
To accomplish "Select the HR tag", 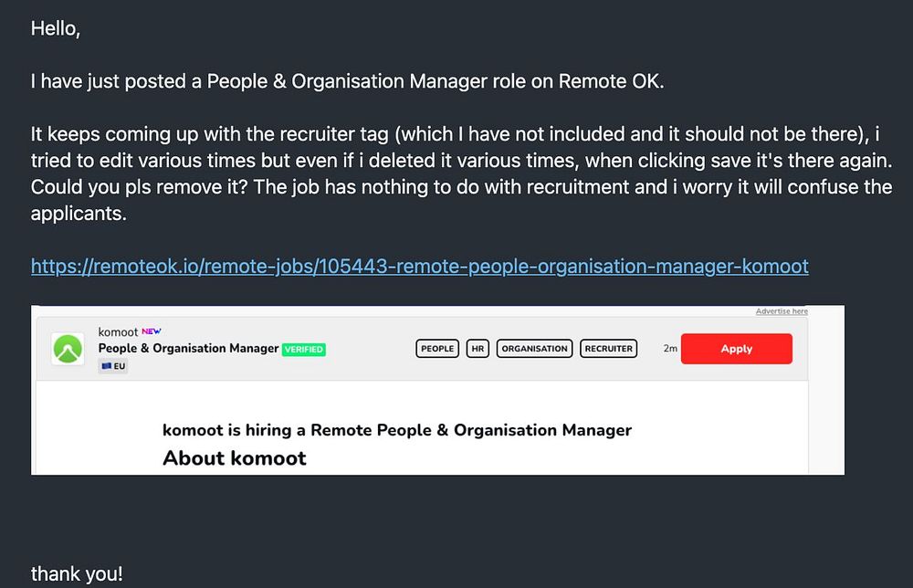I will click(477, 349).
